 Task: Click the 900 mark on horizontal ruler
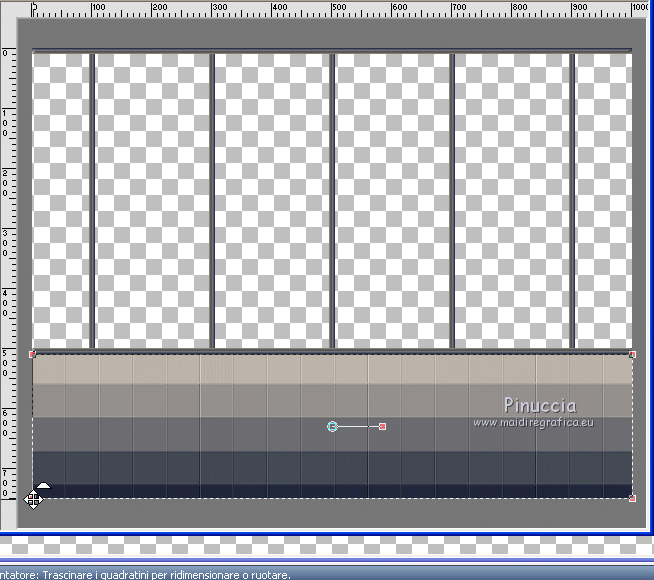pos(579,7)
